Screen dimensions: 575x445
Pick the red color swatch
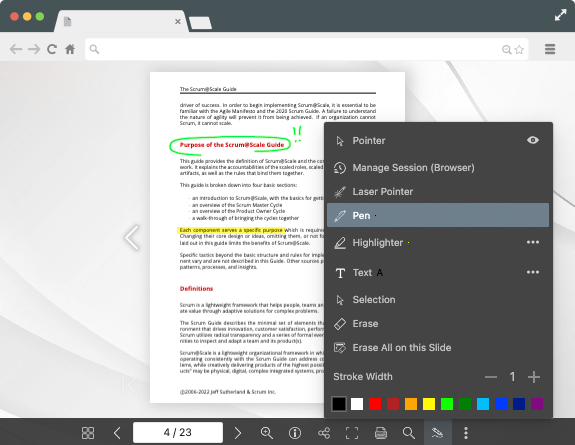point(375,404)
